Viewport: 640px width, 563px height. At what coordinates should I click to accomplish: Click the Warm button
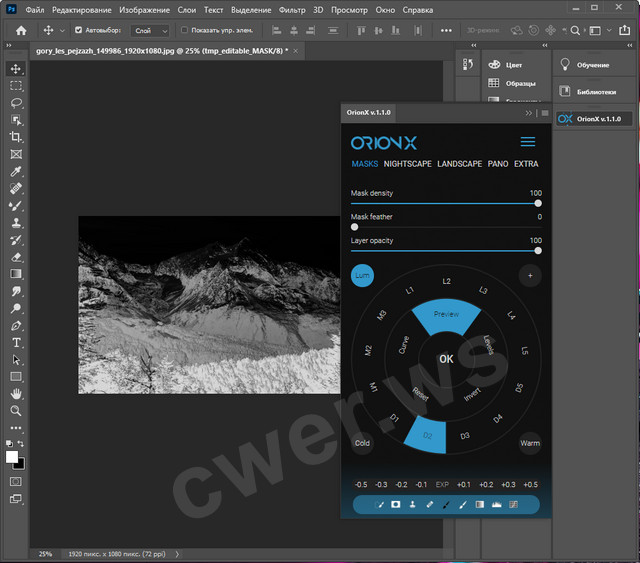click(530, 443)
